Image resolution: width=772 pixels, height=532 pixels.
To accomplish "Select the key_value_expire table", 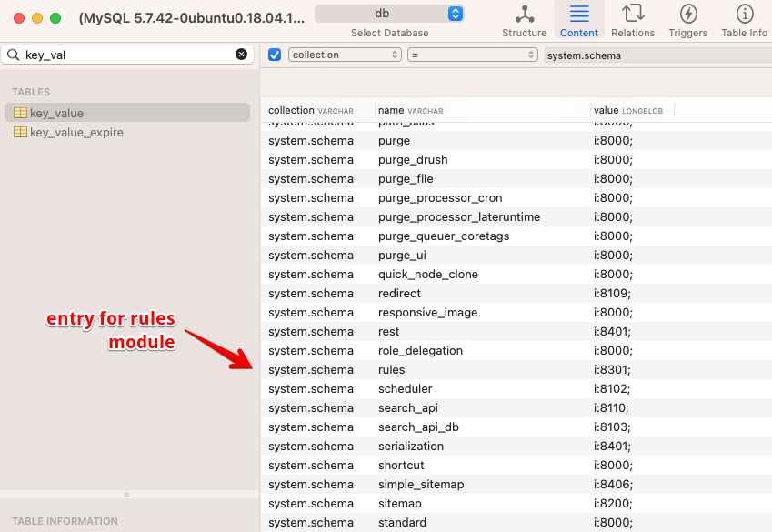I will [127, 132].
